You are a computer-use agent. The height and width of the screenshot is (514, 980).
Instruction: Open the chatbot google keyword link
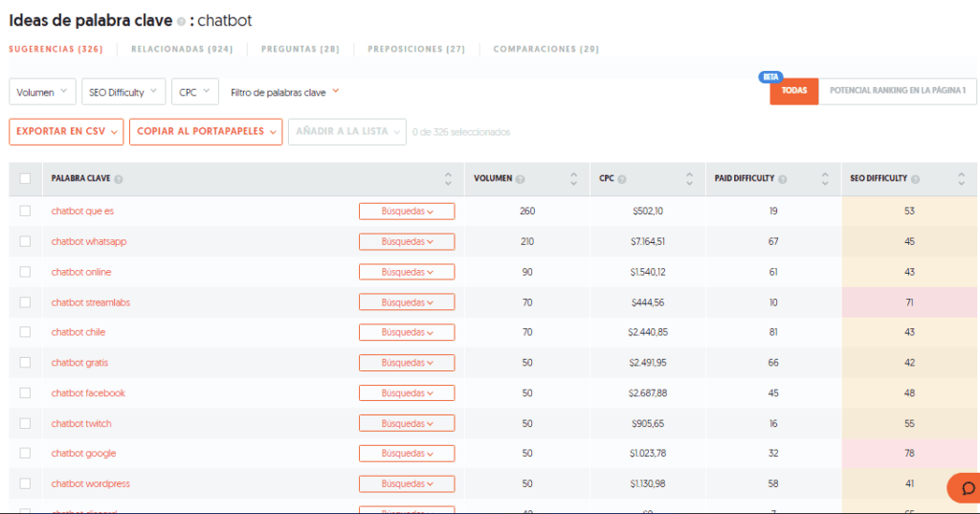click(x=84, y=454)
